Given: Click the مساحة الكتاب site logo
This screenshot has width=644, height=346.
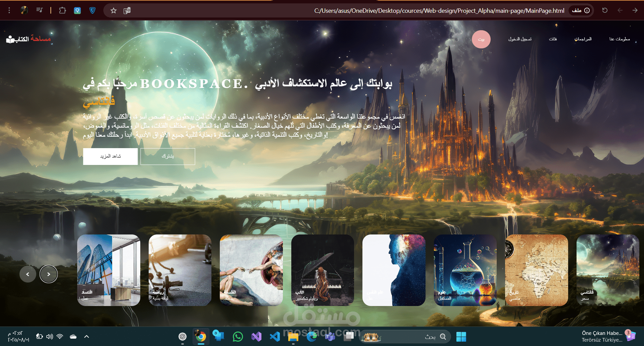Looking at the screenshot, I should click(29, 39).
